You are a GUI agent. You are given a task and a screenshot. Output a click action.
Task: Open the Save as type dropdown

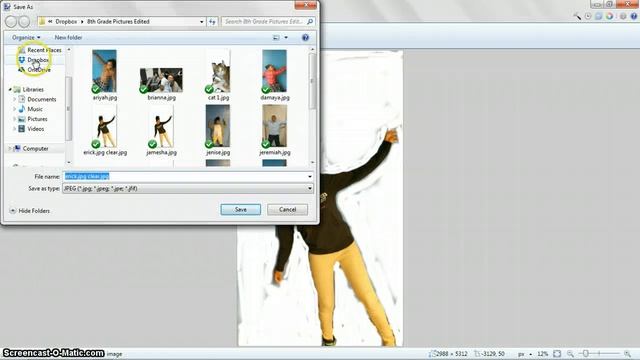click(x=187, y=189)
